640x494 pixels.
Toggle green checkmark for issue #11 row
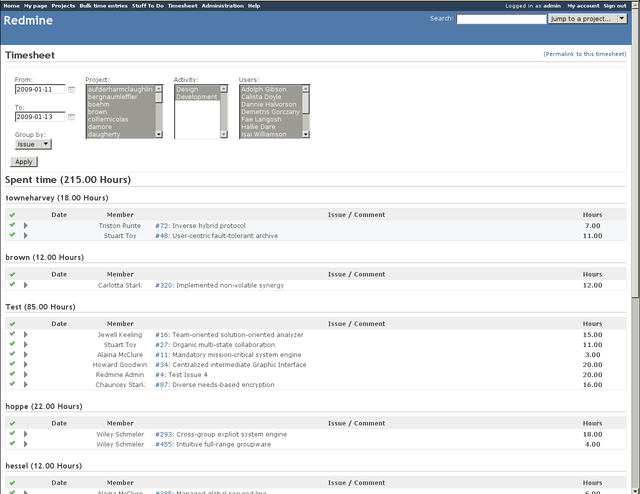pos(12,354)
